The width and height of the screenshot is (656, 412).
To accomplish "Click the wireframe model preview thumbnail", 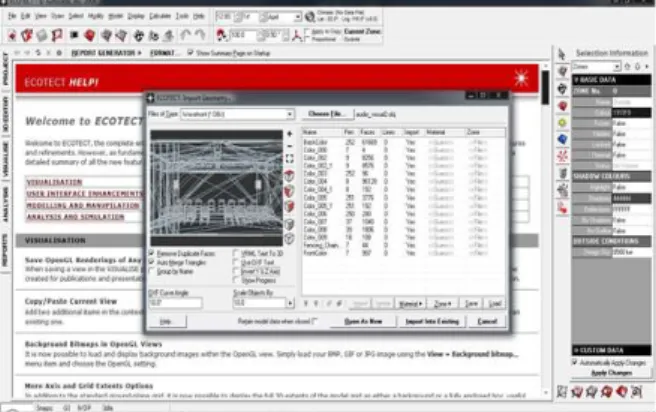I will point(217,188).
